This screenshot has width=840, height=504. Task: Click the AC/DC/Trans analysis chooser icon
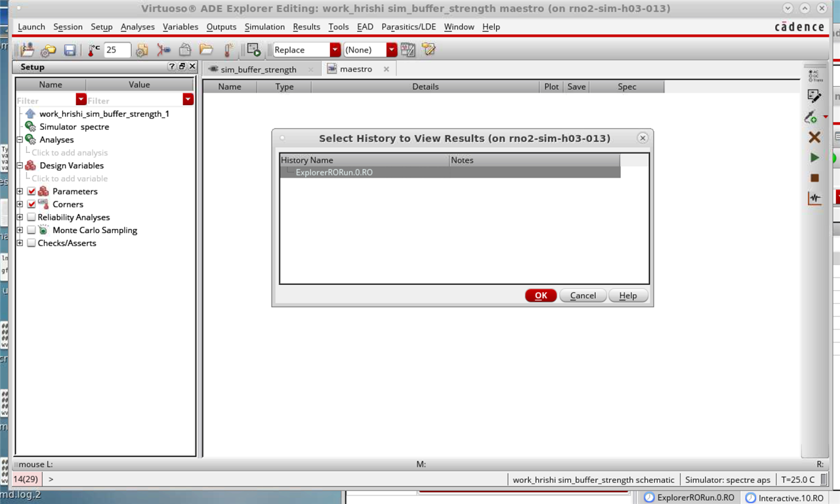814,75
